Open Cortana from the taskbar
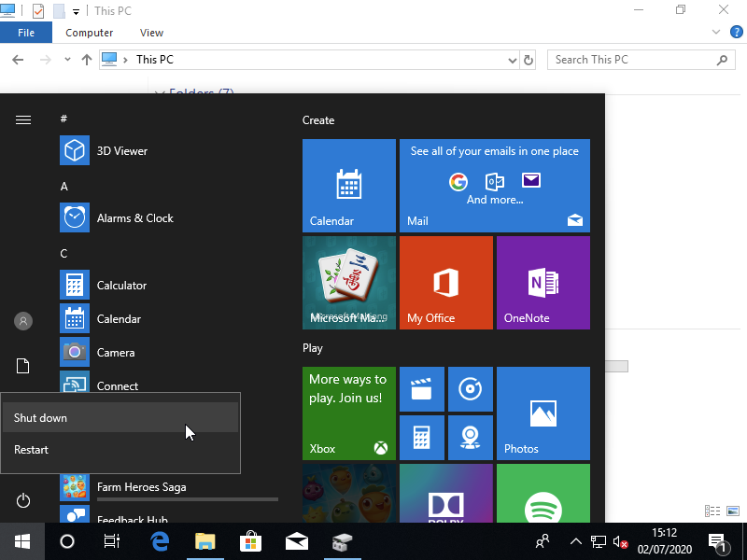The height and width of the screenshot is (560, 747). click(x=67, y=541)
